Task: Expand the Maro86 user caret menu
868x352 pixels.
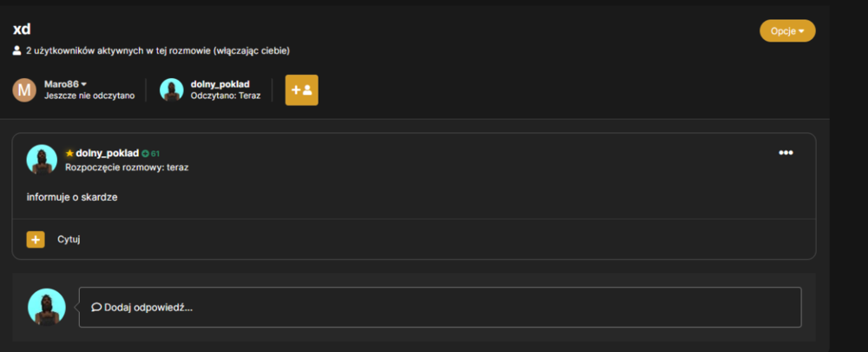Action: point(84,84)
